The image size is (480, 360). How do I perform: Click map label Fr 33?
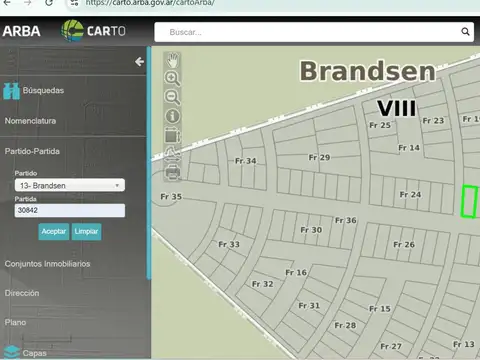pyautogui.click(x=229, y=244)
